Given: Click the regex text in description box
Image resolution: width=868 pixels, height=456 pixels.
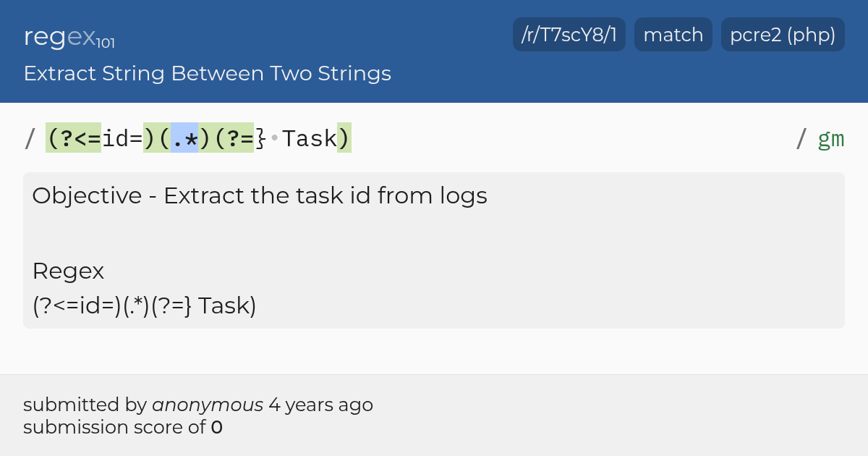Looking at the screenshot, I should tap(145, 306).
